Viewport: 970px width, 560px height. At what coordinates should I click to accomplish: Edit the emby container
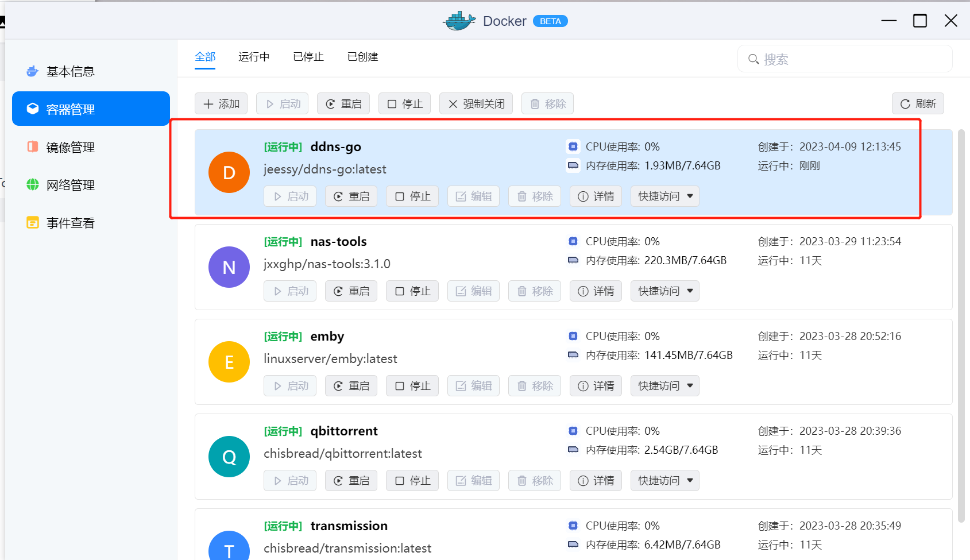click(x=474, y=386)
